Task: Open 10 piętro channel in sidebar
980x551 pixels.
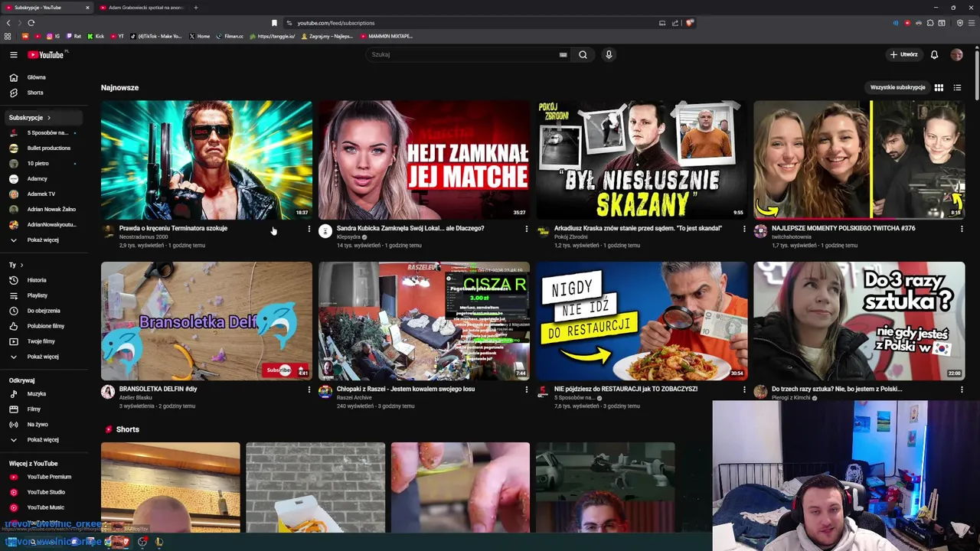Action: tap(43, 163)
